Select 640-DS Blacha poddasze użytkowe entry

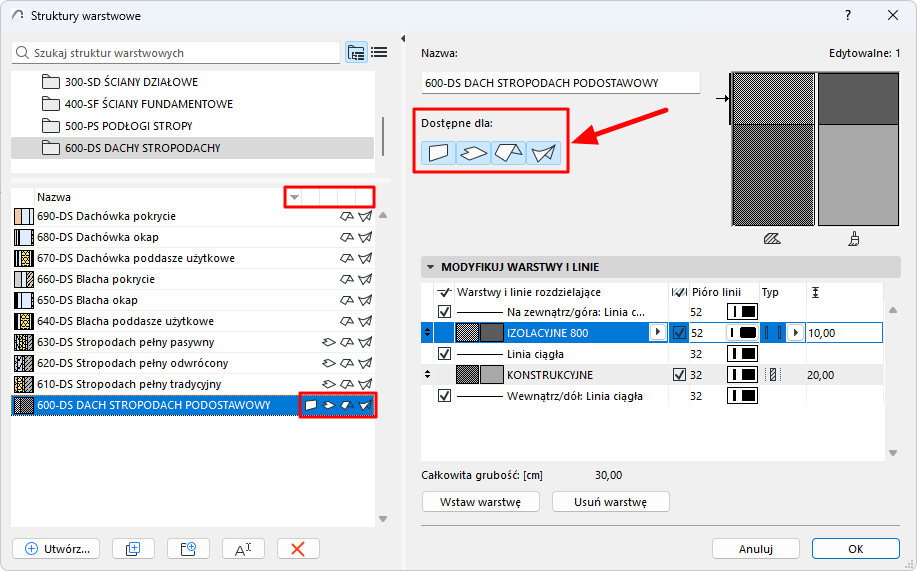(x=192, y=321)
